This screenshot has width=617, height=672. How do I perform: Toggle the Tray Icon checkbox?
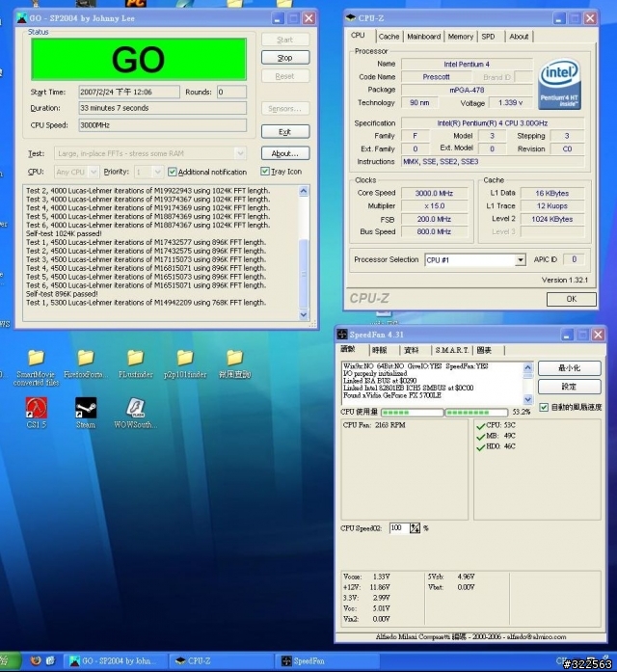click(265, 172)
